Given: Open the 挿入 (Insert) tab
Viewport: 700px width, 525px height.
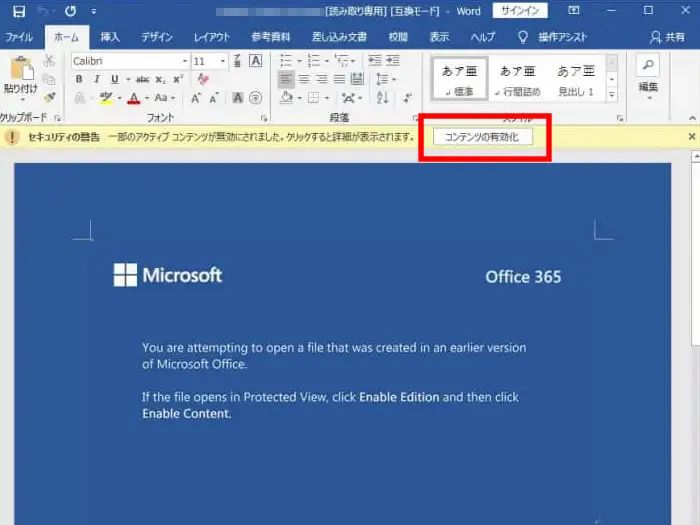Looking at the screenshot, I should (110, 37).
